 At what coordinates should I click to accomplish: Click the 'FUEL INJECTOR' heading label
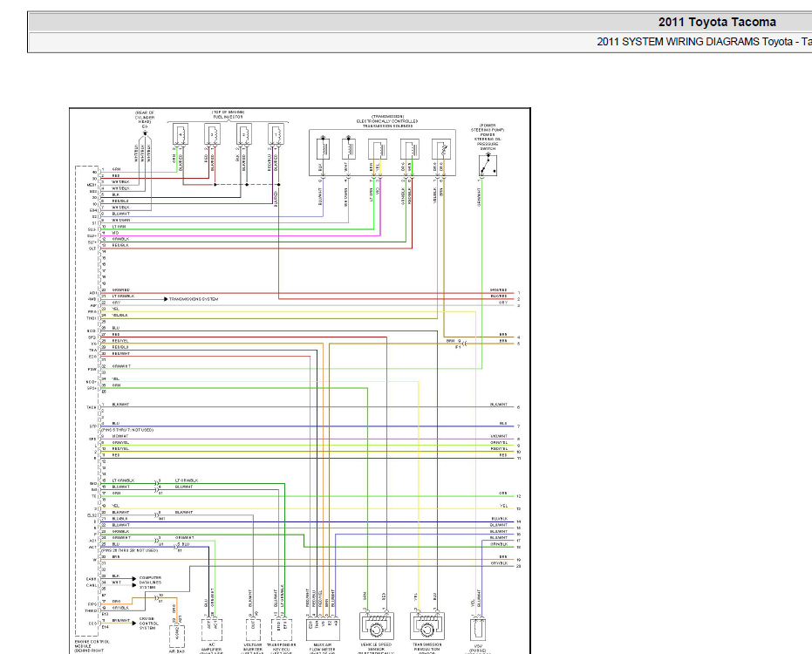coord(228,117)
